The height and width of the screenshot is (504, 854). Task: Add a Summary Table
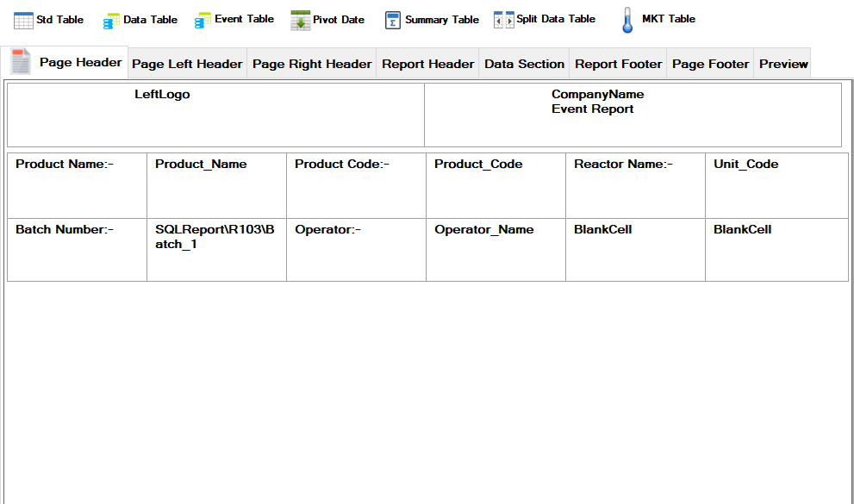(x=393, y=20)
